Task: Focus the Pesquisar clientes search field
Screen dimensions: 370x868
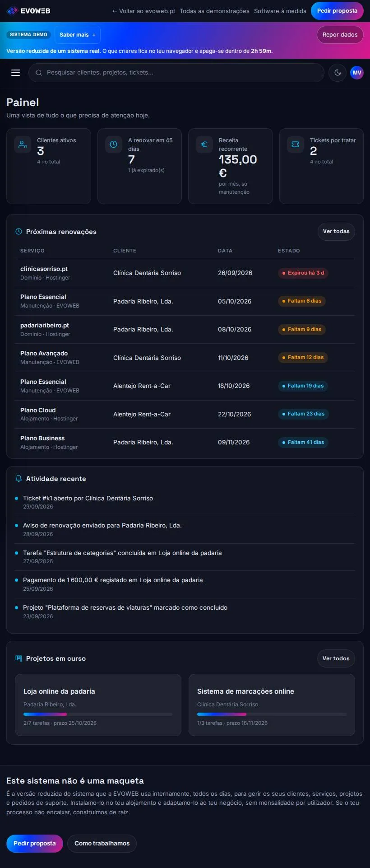Action: [x=176, y=73]
